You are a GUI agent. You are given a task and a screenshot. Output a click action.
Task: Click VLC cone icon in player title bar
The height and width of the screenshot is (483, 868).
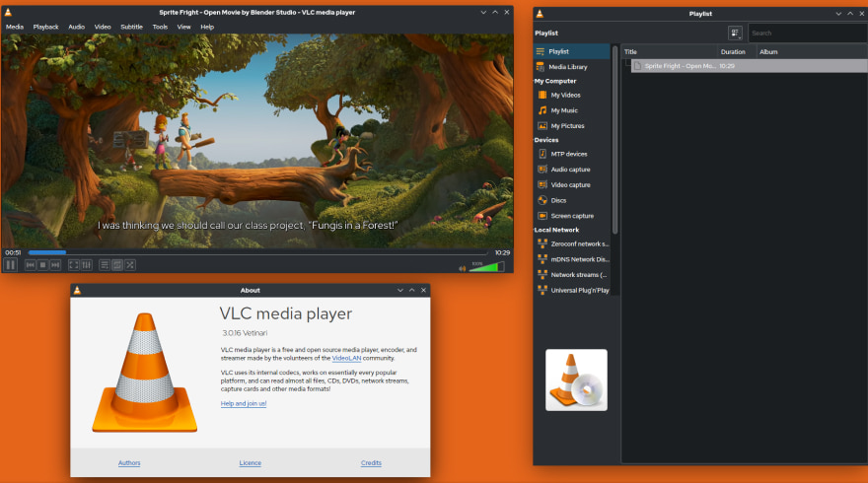point(8,12)
